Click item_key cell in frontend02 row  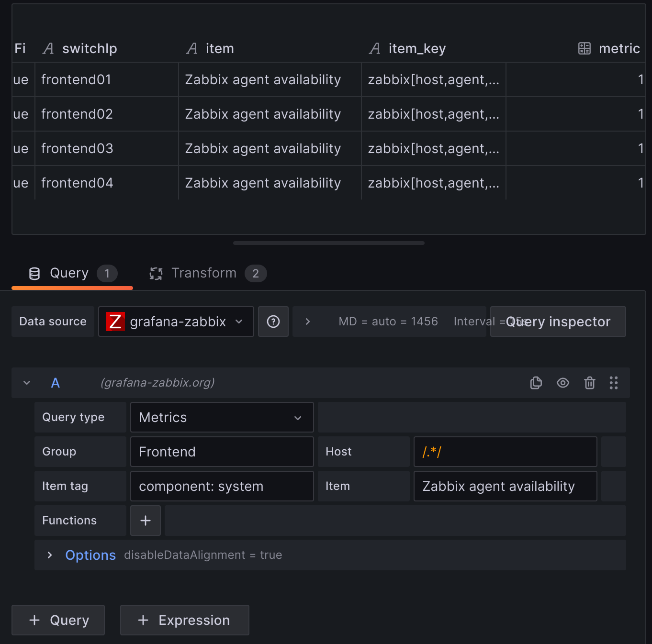click(x=434, y=114)
